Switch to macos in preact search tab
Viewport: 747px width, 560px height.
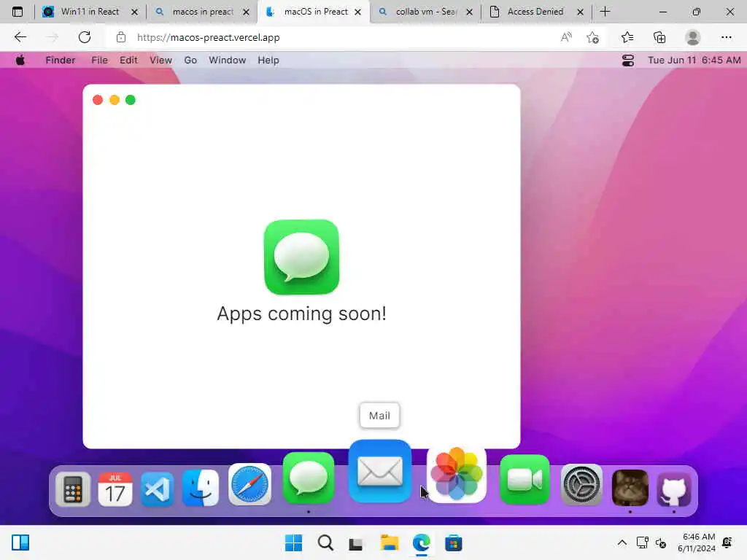click(x=203, y=12)
